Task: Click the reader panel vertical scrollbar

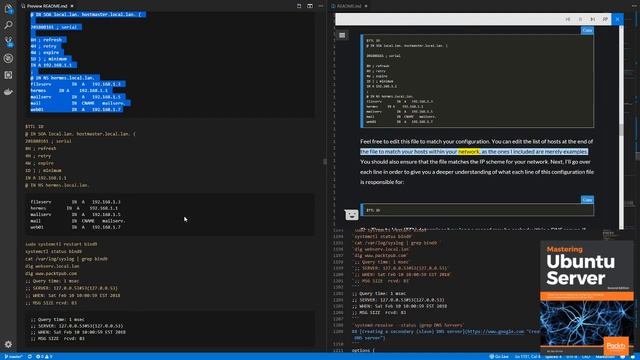Action: point(621,127)
